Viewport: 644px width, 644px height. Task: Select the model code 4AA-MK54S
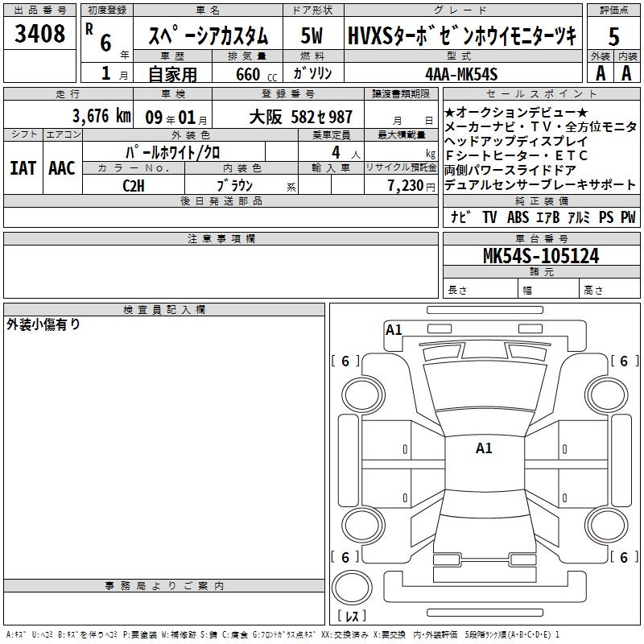(x=462, y=74)
